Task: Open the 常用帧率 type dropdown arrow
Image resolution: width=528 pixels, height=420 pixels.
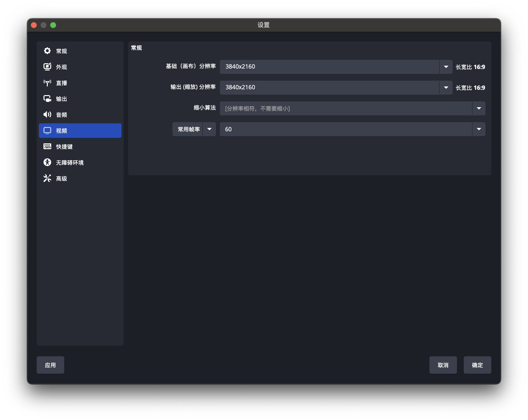Action: pyautogui.click(x=209, y=129)
